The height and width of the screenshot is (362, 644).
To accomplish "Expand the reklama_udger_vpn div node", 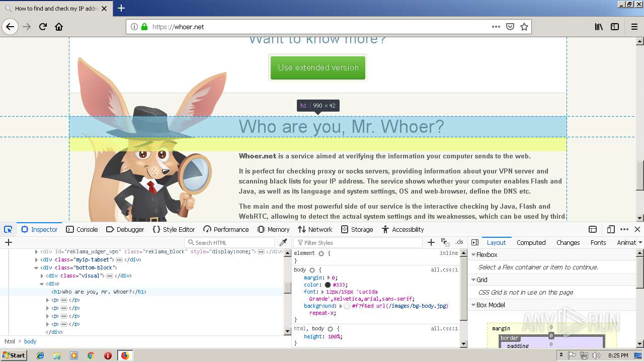I will pyautogui.click(x=36, y=251).
